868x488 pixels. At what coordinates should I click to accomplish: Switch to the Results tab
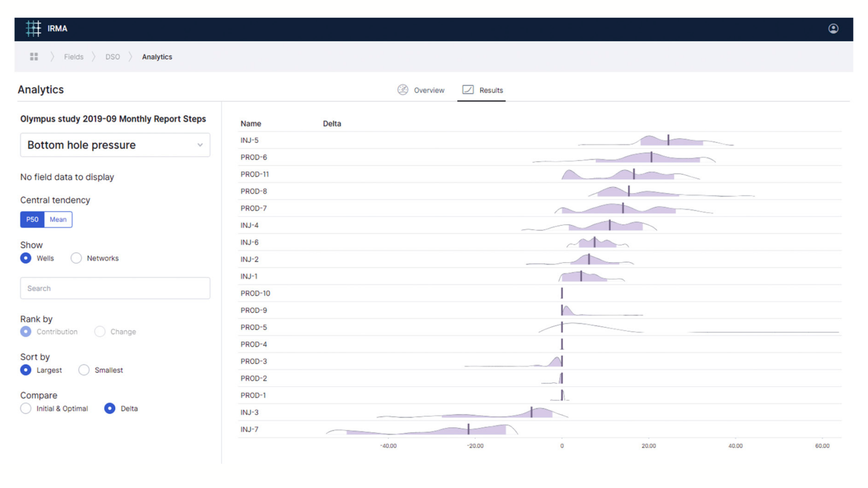coord(491,90)
